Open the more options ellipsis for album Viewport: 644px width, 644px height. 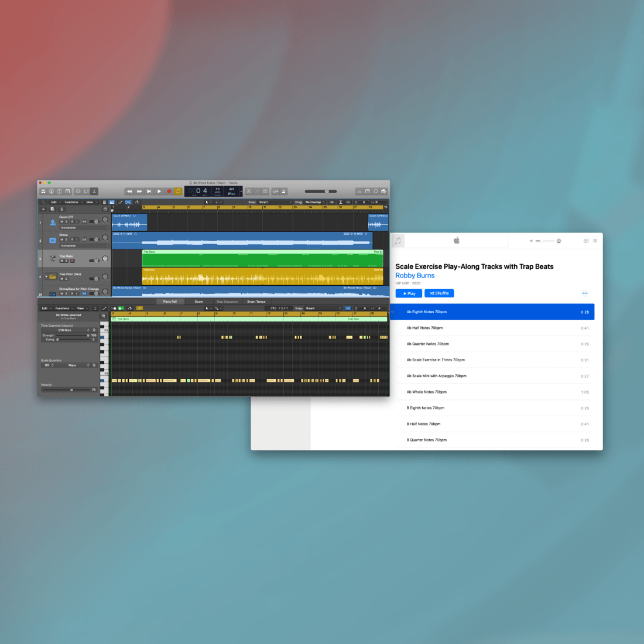coord(584,293)
